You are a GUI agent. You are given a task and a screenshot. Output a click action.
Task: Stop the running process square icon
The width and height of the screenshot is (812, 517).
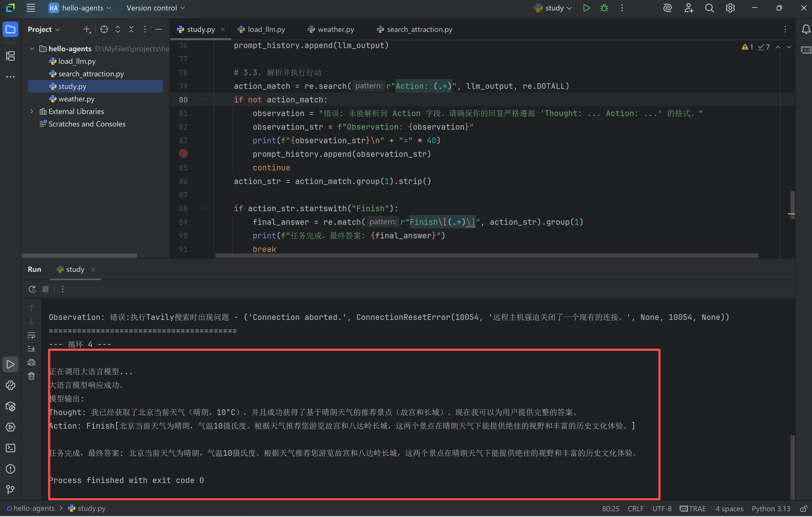pyautogui.click(x=46, y=289)
